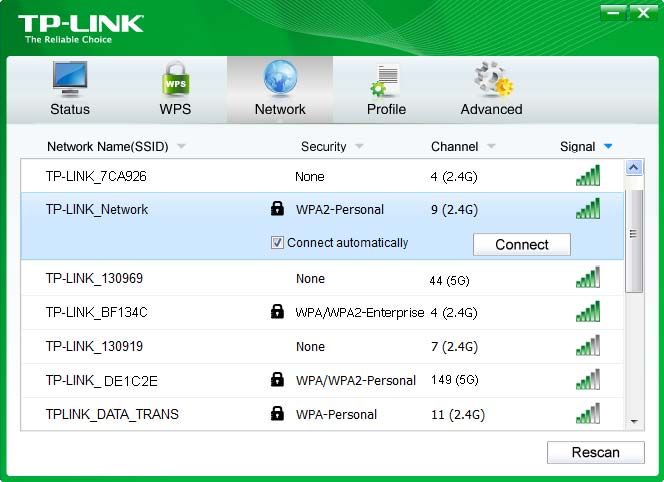The width and height of the screenshot is (664, 482).
Task: Click the lock icon on TP-LINK_Network row
Action: pyautogui.click(x=277, y=208)
